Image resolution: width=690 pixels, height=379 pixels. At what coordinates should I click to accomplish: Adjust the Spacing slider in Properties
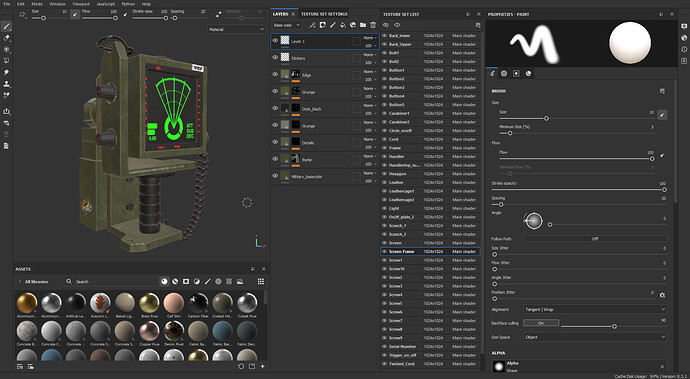[x=578, y=204]
